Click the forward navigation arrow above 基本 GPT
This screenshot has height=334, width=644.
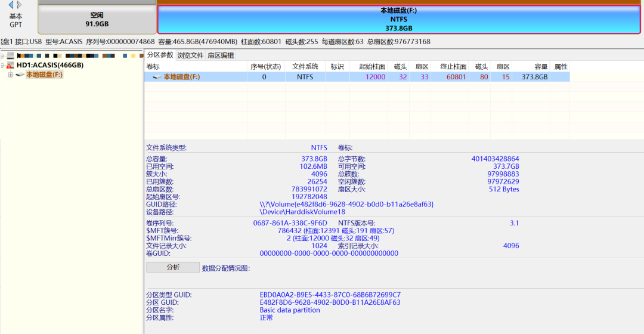click(x=19, y=5)
